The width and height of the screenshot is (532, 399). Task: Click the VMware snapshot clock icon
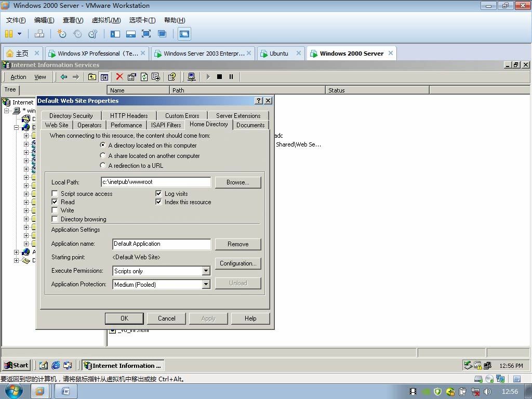click(62, 34)
